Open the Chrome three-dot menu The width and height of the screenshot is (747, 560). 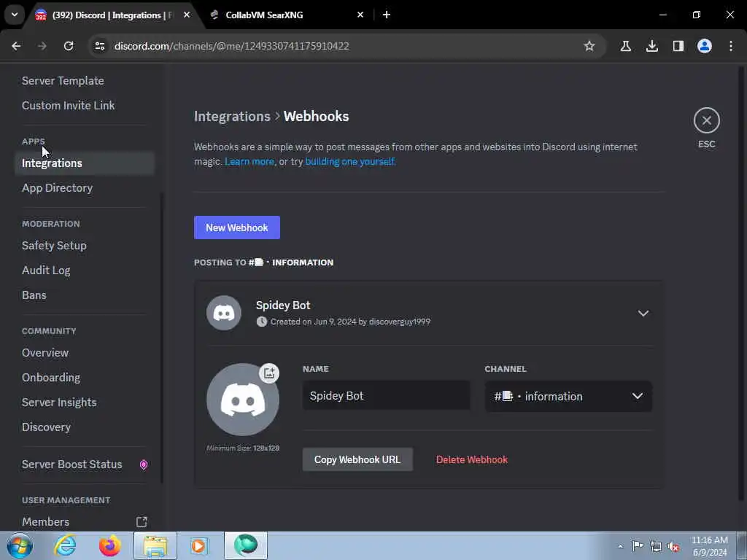(731, 46)
